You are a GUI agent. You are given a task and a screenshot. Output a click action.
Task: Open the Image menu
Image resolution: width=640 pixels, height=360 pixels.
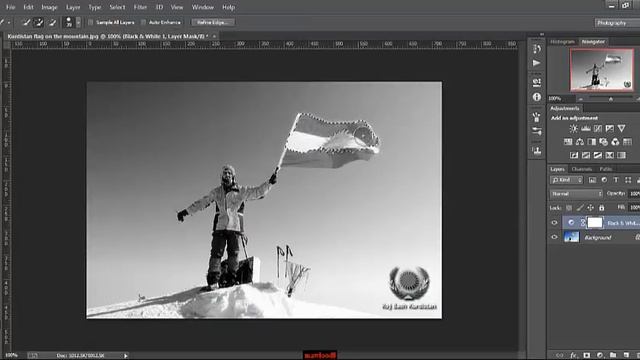[49, 7]
